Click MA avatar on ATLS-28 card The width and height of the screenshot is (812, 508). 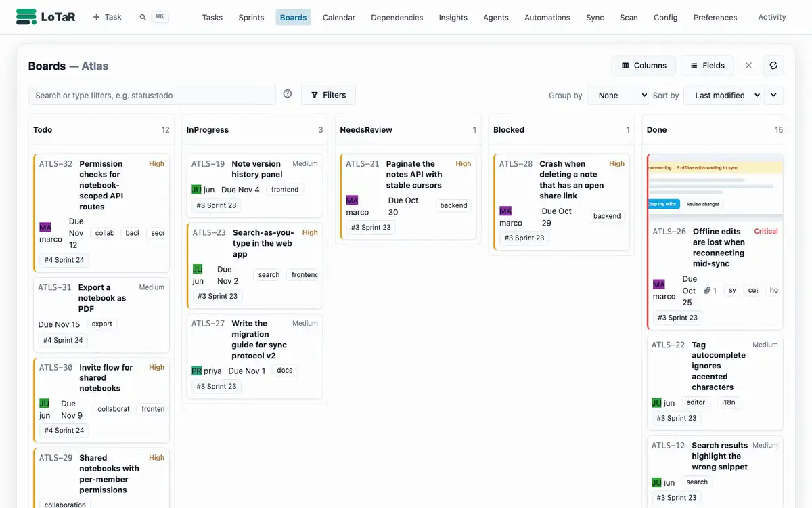click(x=505, y=211)
